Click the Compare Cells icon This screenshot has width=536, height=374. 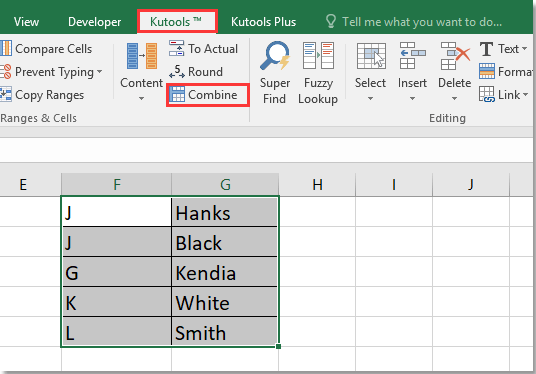(6, 49)
